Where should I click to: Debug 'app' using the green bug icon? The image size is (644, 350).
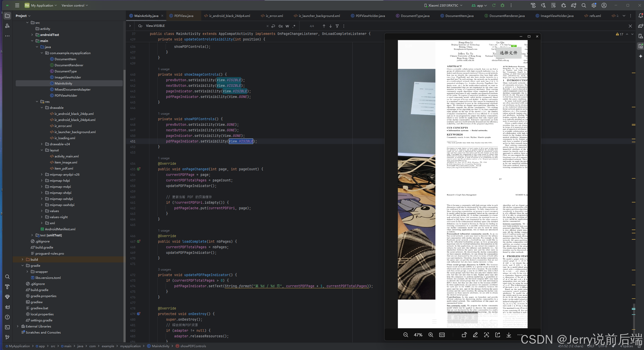pyautogui.click(x=502, y=5)
